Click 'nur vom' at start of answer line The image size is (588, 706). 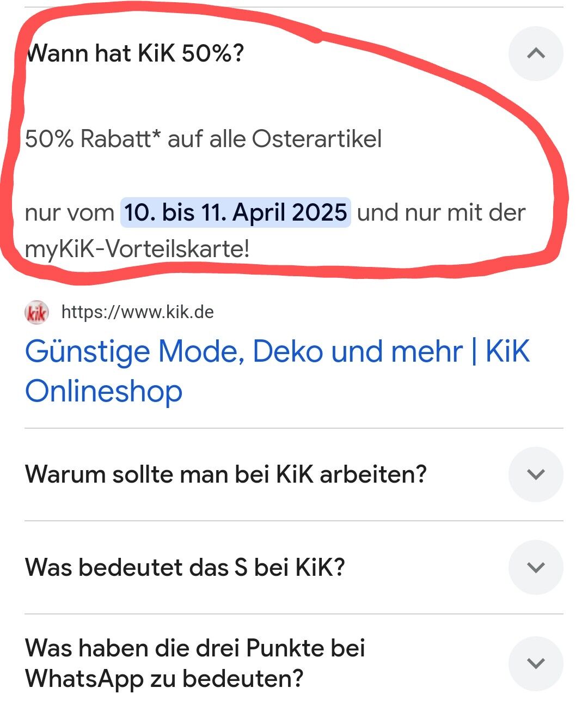pos(69,213)
